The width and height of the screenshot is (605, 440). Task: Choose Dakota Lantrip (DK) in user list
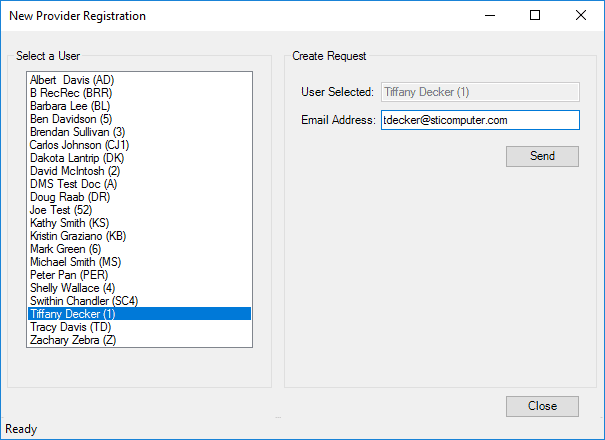[139, 158]
